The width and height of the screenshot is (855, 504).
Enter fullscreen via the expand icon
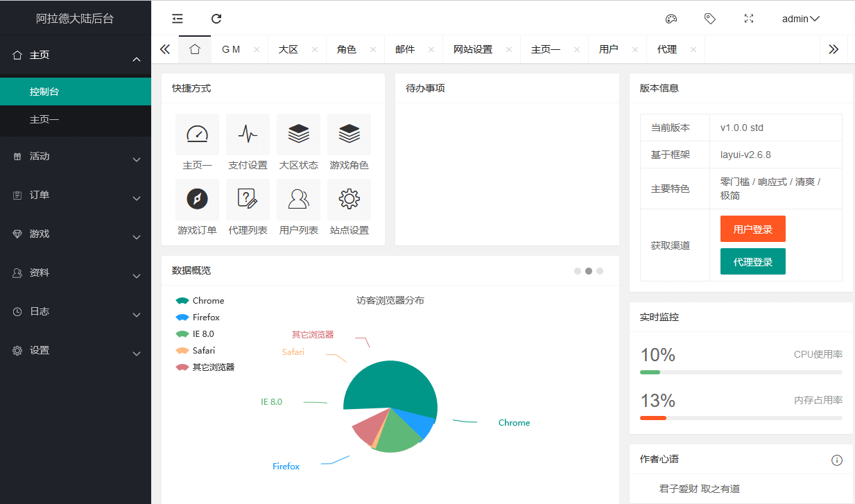pos(749,18)
